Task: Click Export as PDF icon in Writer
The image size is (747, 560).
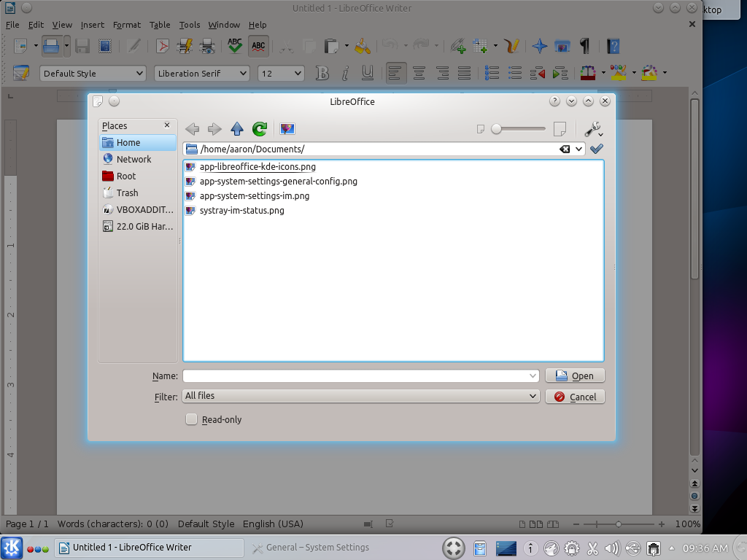Action: point(163,46)
